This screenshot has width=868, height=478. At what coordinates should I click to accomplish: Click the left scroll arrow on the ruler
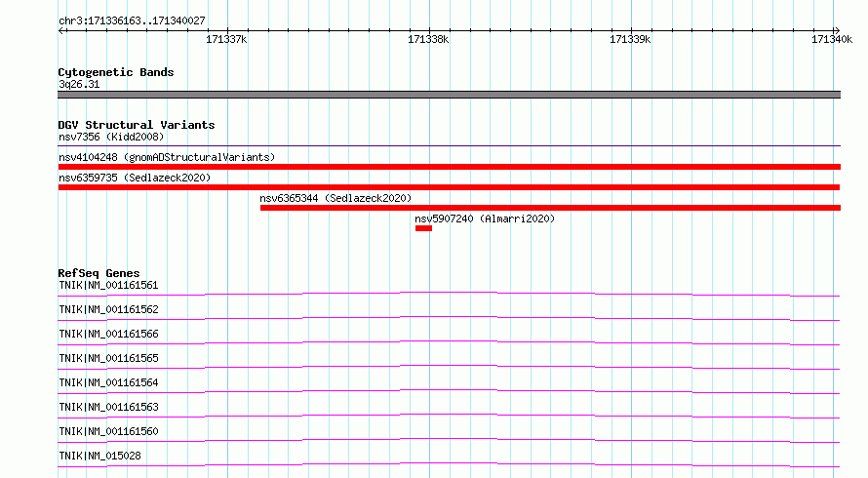click(x=61, y=31)
